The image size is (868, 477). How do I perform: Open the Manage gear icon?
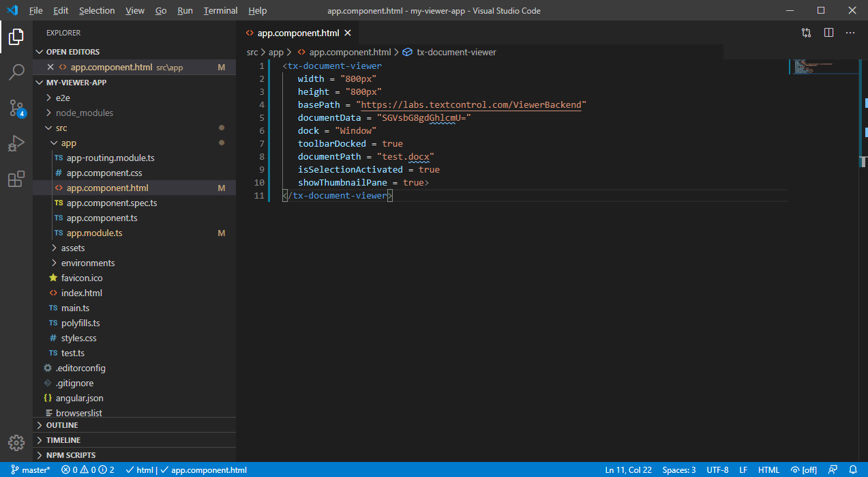click(16, 443)
